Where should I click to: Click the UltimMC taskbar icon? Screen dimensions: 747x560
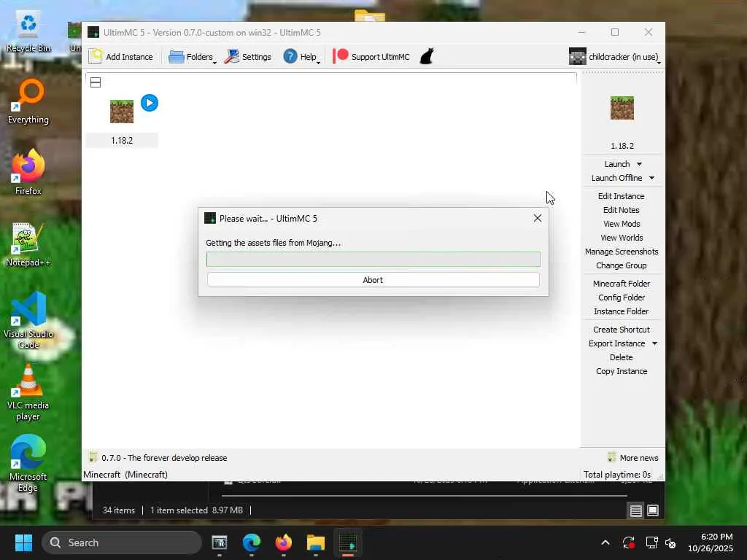pos(348,542)
